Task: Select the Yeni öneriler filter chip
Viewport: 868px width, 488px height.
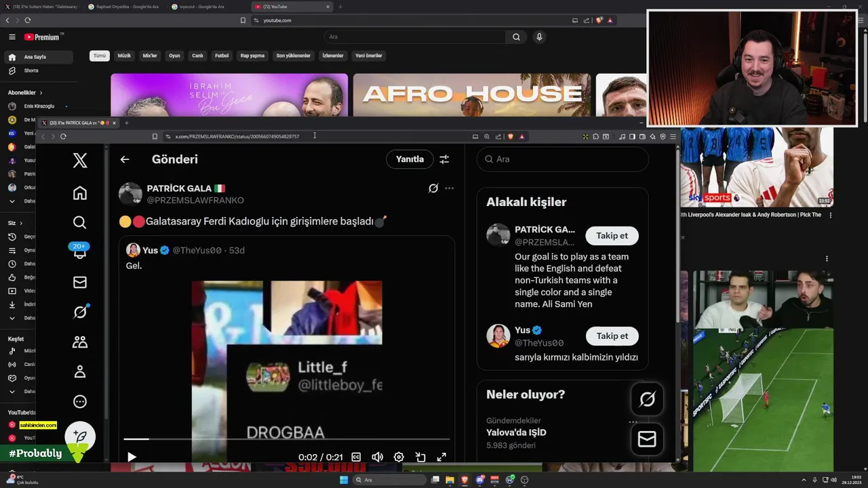Action: [369, 56]
